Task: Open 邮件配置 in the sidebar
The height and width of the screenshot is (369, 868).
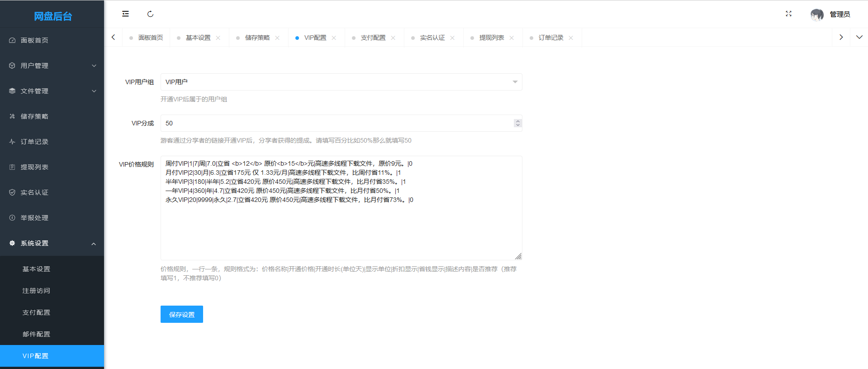Action: point(36,334)
